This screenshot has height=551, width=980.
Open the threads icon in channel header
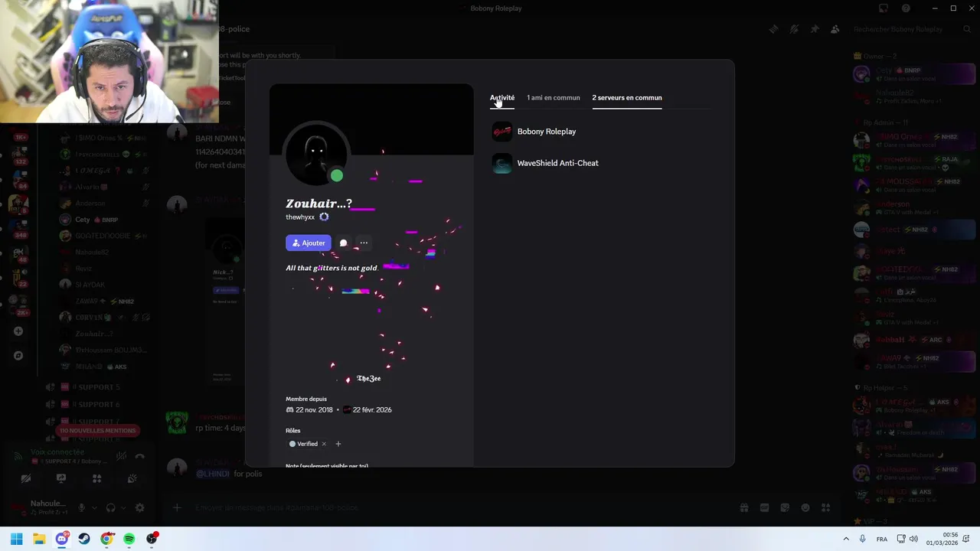773,29
